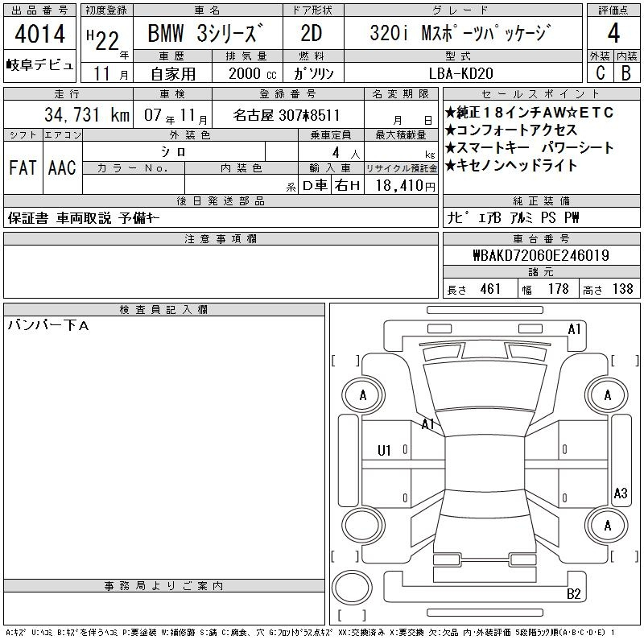Click height value 138

tap(622, 289)
